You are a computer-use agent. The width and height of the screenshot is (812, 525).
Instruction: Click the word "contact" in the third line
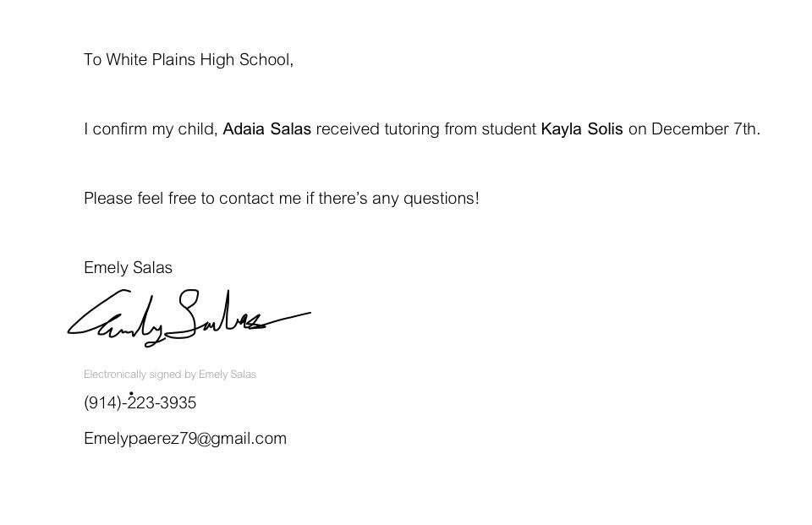click(x=245, y=199)
